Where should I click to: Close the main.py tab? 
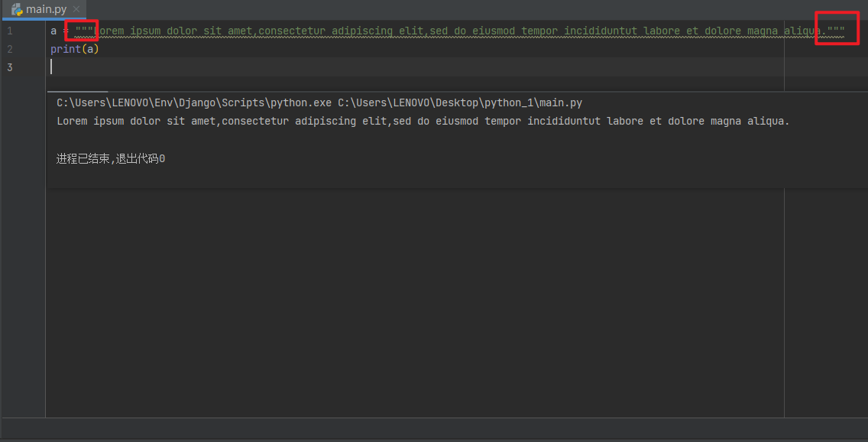(x=76, y=9)
